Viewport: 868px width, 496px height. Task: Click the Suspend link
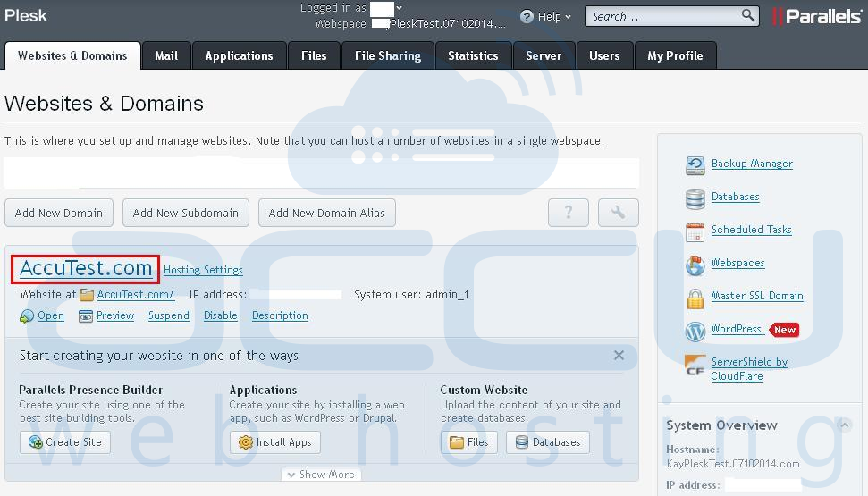pyautogui.click(x=169, y=315)
